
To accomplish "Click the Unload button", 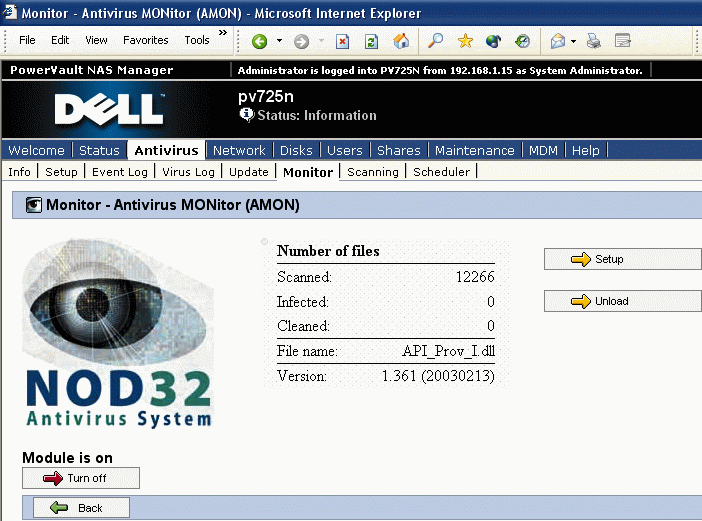I will pos(623,301).
